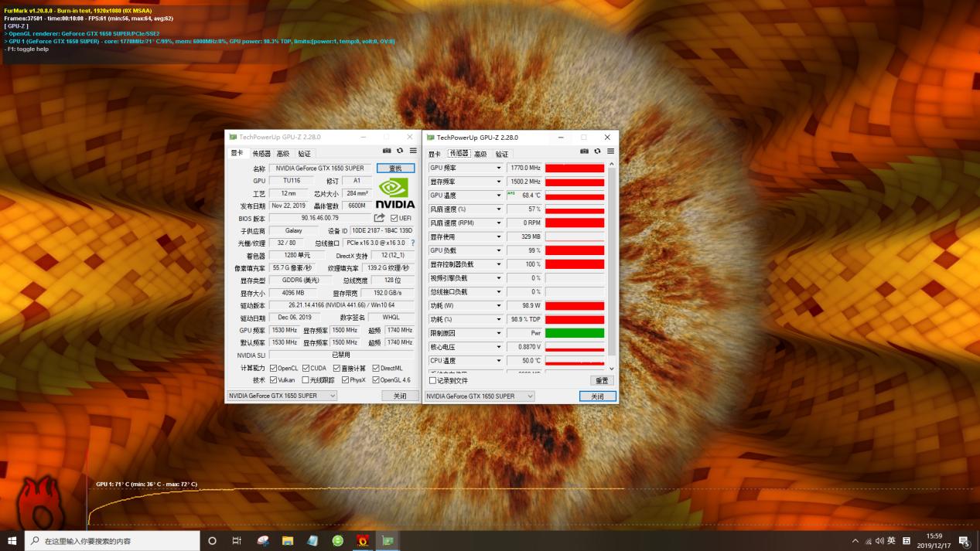Open the Windows Start menu
This screenshot has height=551, width=980.
point(12,540)
